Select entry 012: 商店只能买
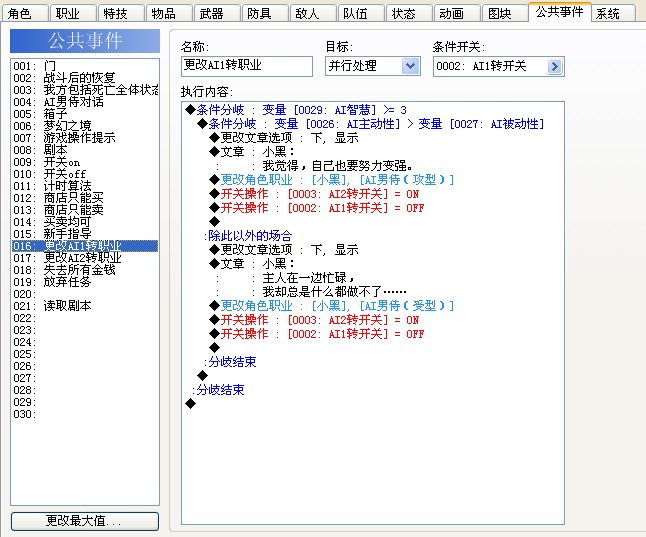Screen dimensions: 646x537 pos(84,198)
